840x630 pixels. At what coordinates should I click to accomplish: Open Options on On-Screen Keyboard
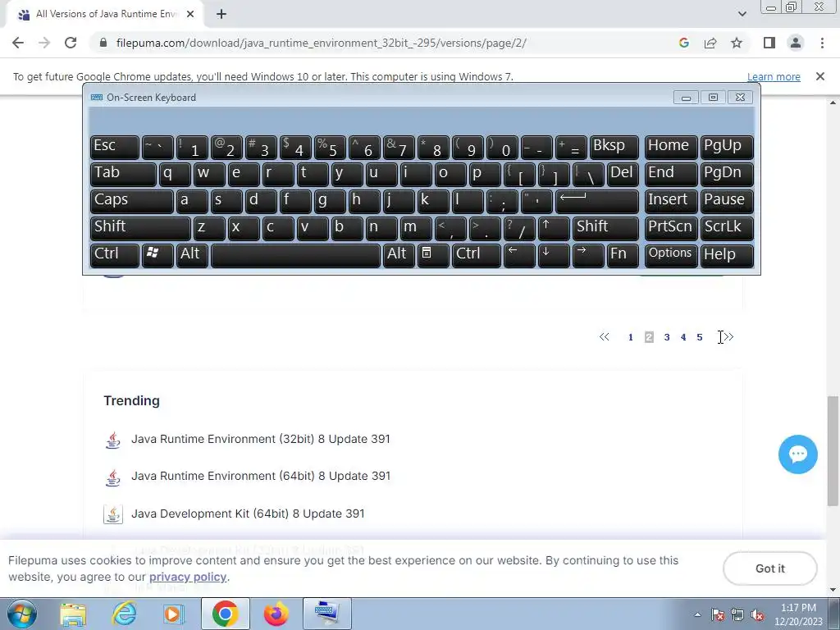[671, 255]
